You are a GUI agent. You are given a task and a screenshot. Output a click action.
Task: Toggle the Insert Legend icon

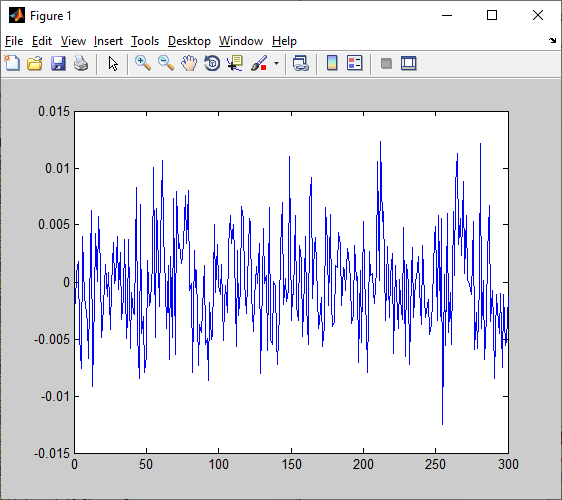(x=355, y=63)
